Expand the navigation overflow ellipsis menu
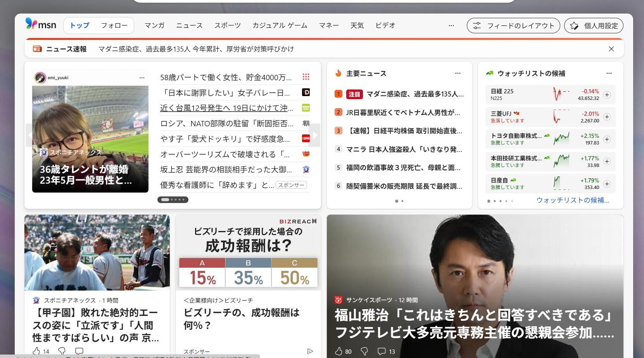This screenshot has height=358, width=644. [451, 26]
